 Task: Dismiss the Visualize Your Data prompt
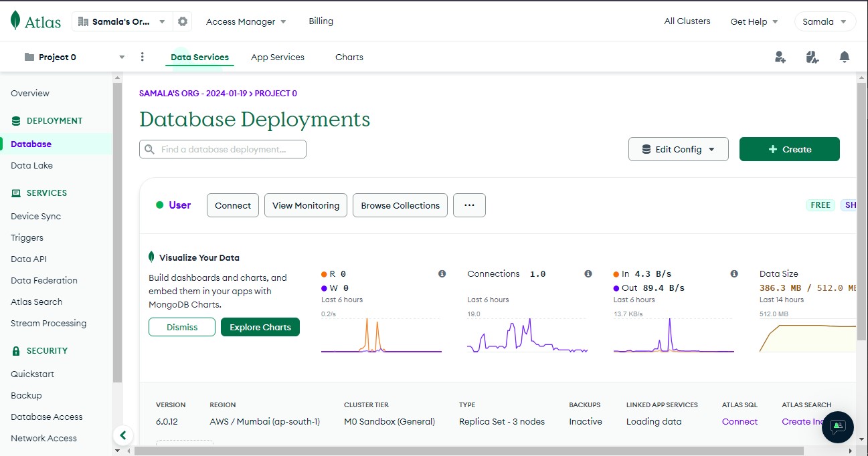tap(182, 327)
